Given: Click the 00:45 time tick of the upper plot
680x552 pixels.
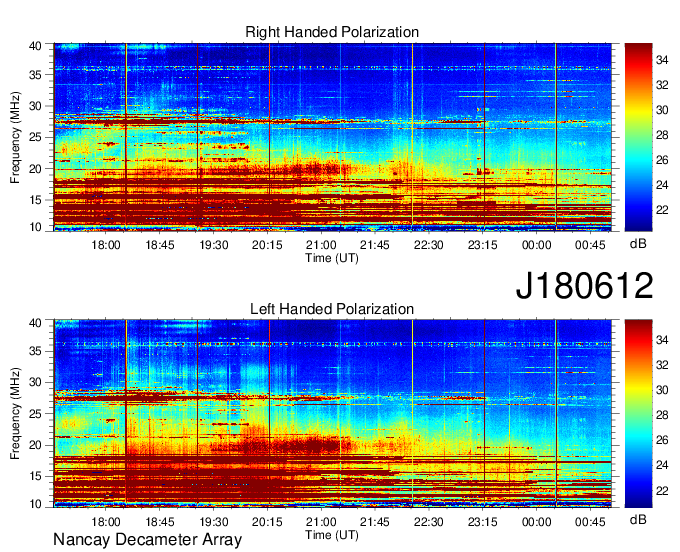Looking at the screenshot, I should [x=590, y=245].
